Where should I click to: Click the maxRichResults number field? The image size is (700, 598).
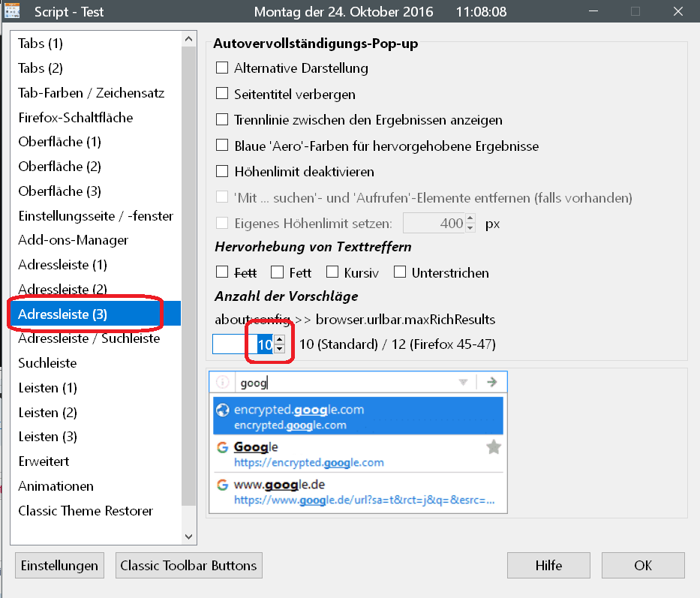click(x=243, y=344)
